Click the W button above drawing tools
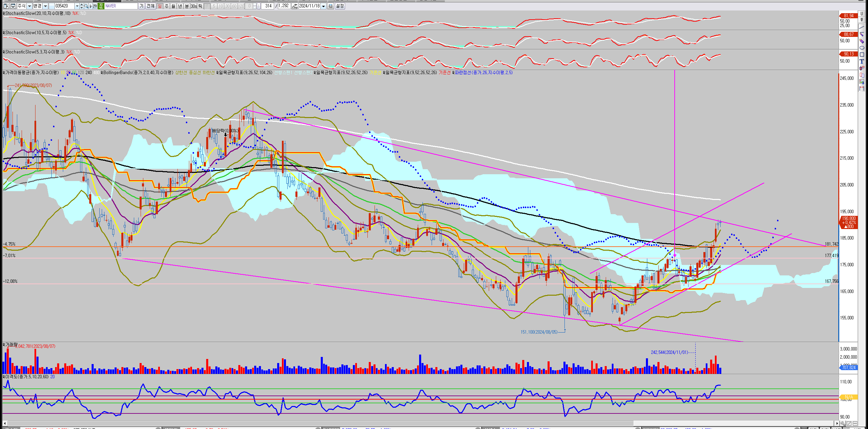Viewport: 868px width, 429px height. (862, 20)
